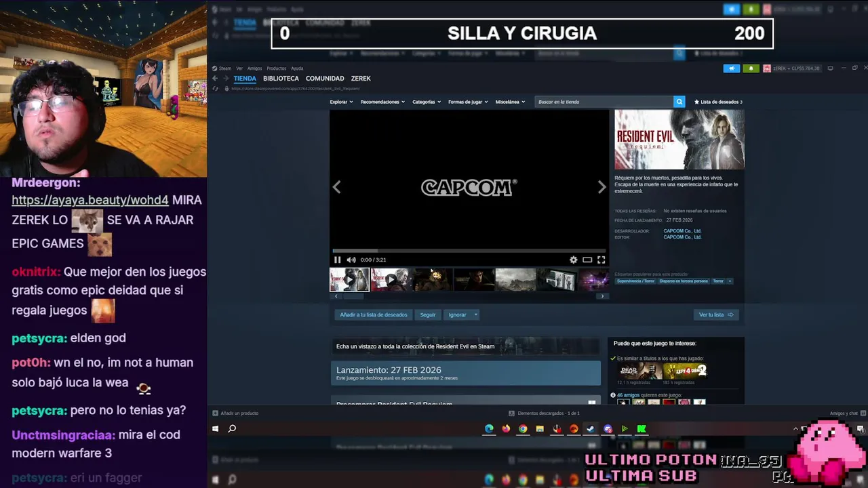The height and width of the screenshot is (488, 868).
Task: Go forward with the Steam forward arrow
Action: [x=226, y=79]
